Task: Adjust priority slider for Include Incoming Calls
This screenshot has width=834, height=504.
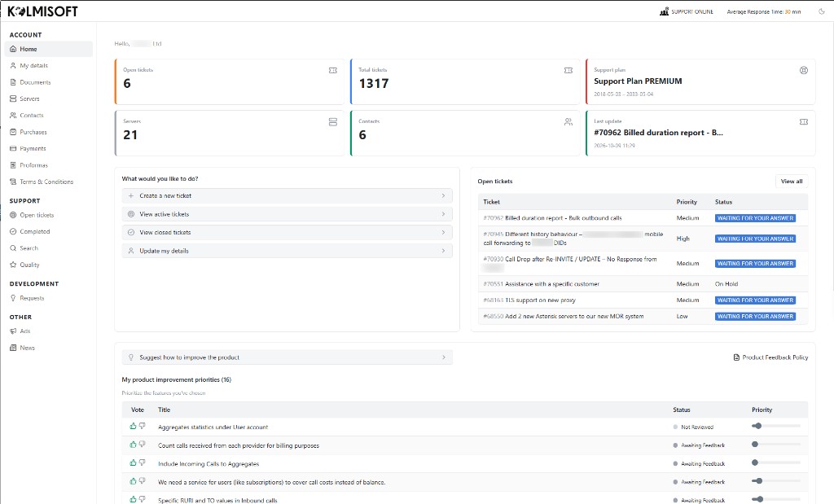Action: click(x=776, y=462)
